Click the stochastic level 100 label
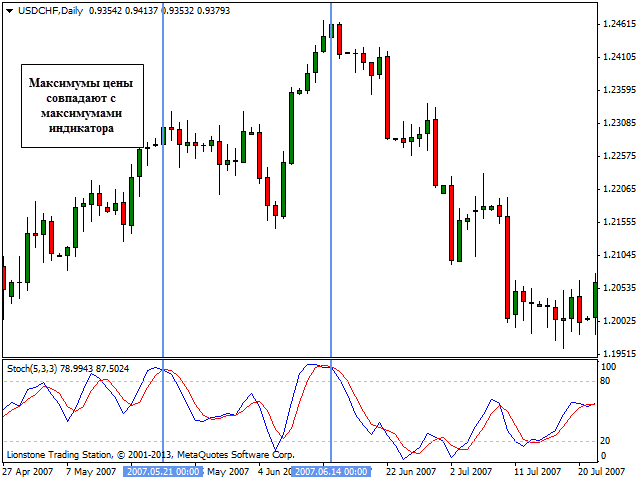 point(608,367)
